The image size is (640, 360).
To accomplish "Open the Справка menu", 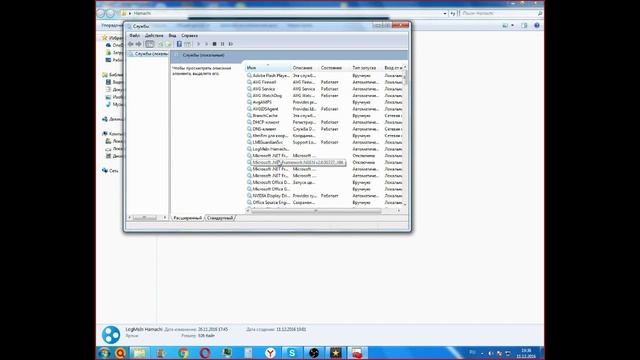I will coord(189,36).
